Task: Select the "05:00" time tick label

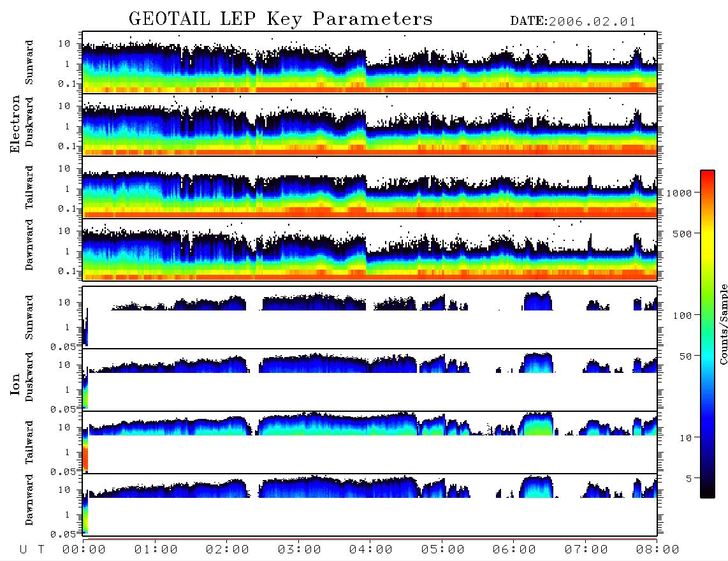Action: point(442,550)
